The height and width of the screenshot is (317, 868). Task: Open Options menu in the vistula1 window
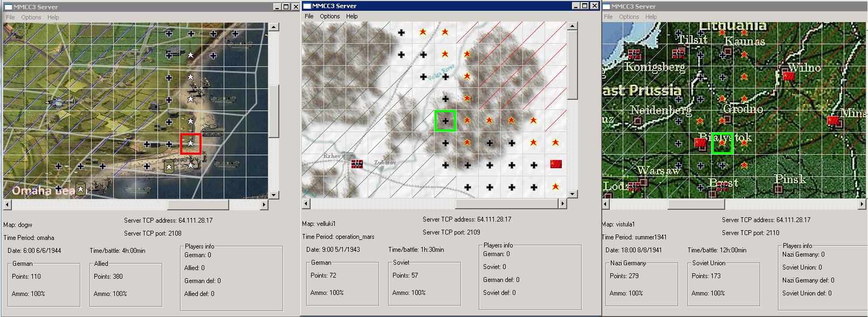click(629, 17)
